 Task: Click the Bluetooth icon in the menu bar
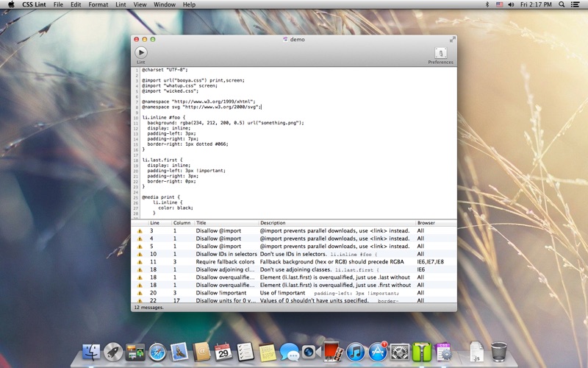coord(487,4)
